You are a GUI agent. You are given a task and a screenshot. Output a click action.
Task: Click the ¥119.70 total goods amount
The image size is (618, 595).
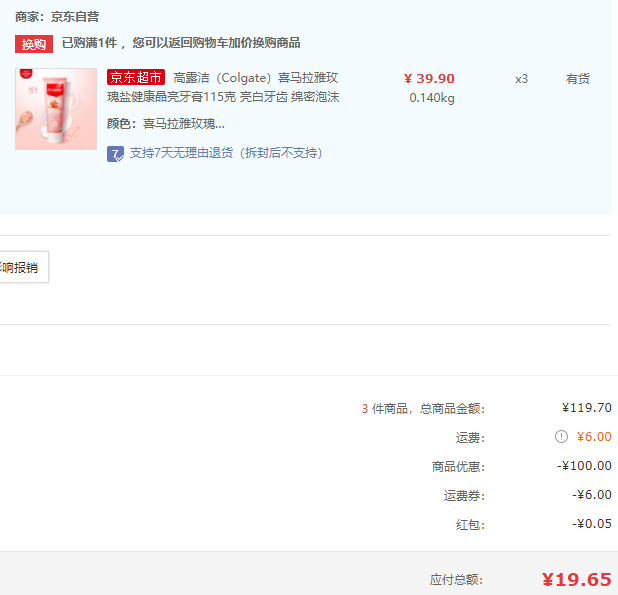coord(586,407)
